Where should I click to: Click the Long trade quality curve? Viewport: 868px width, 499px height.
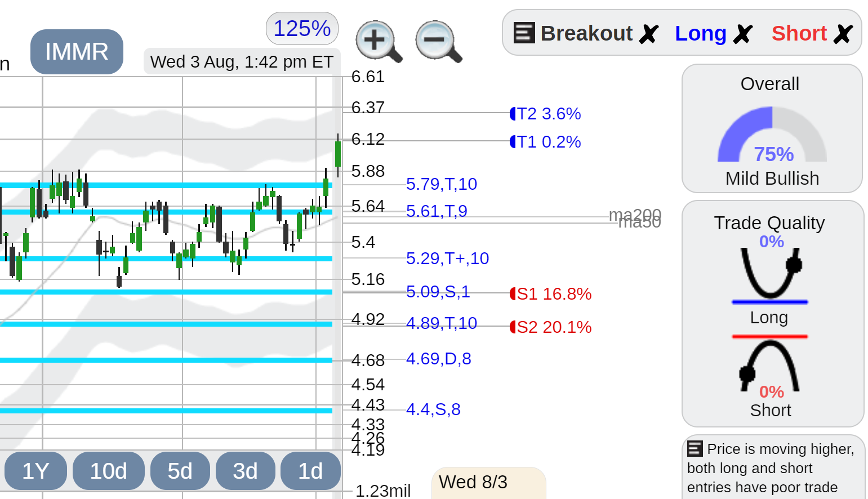(x=770, y=273)
